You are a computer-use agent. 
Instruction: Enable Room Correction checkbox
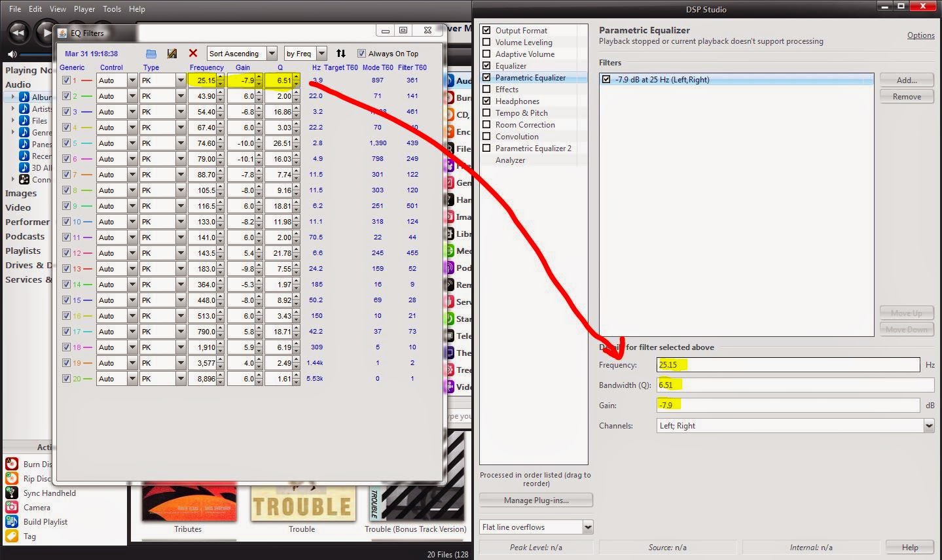(486, 124)
